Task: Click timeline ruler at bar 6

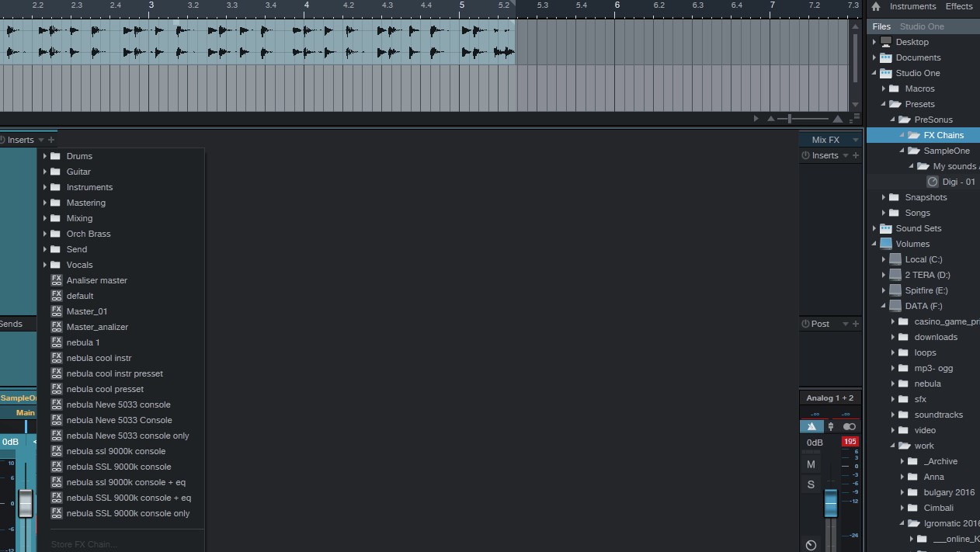Action: [617, 5]
